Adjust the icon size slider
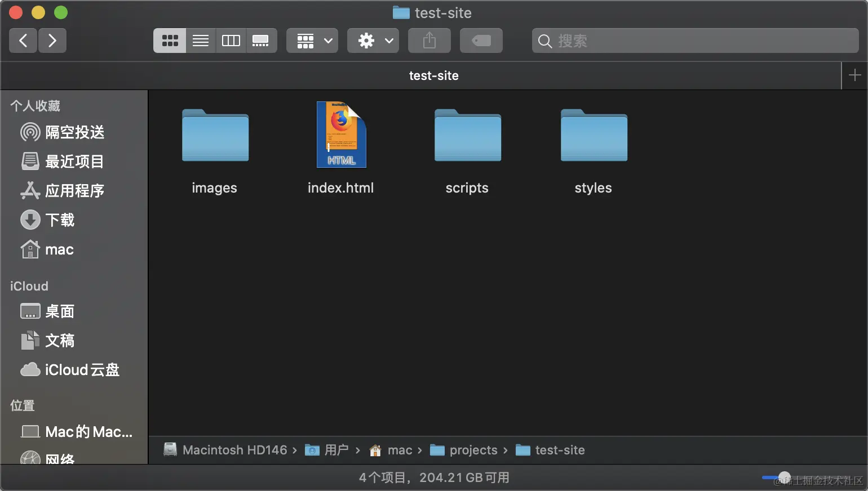The image size is (868, 491). (x=784, y=477)
